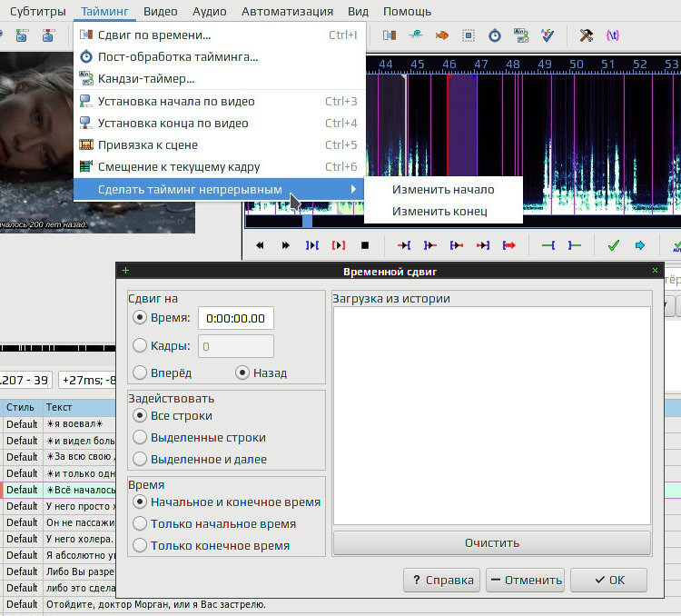The width and height of the screenshot is (681, 616).
Task: Click the purple tag-hiding {\t} icon
Action: point(612,35)
